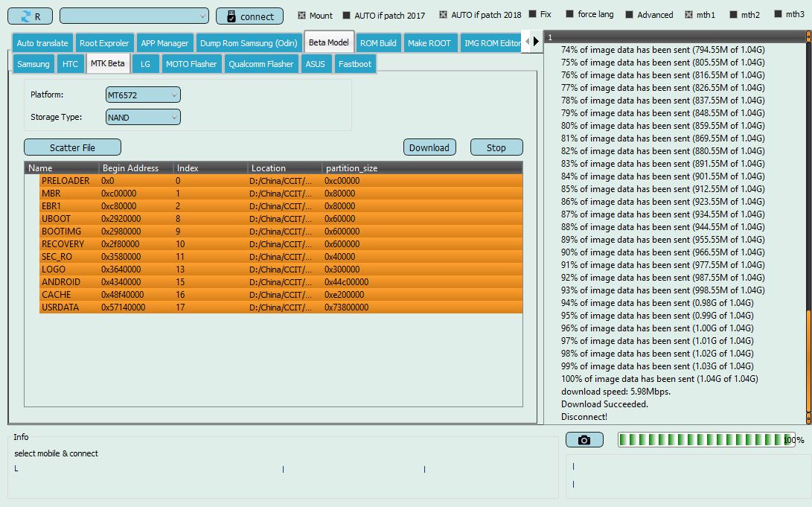Screen dimensions: 812x507
Task: Open the device selection dropdown at top
Action: pos(134,16)
